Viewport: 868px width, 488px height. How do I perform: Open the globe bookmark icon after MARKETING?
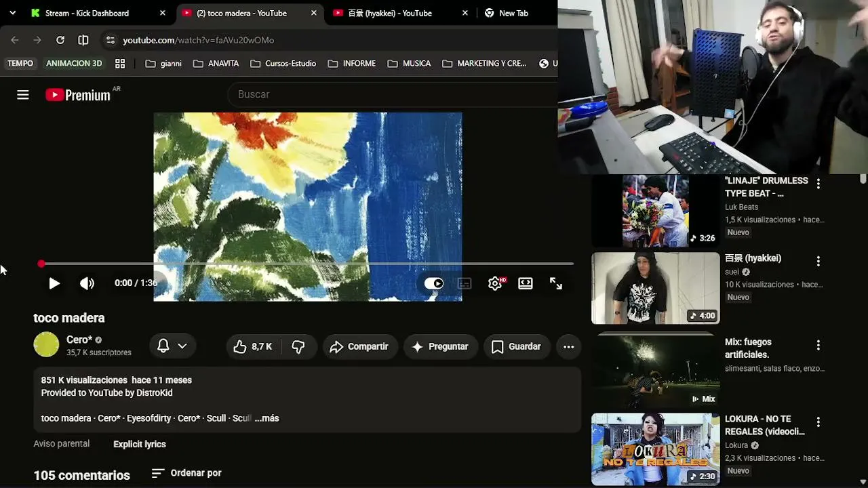point(544,64)
